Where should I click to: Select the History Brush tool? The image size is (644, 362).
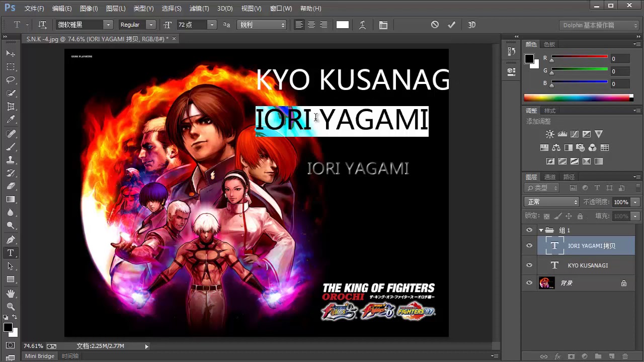(11, 173)
